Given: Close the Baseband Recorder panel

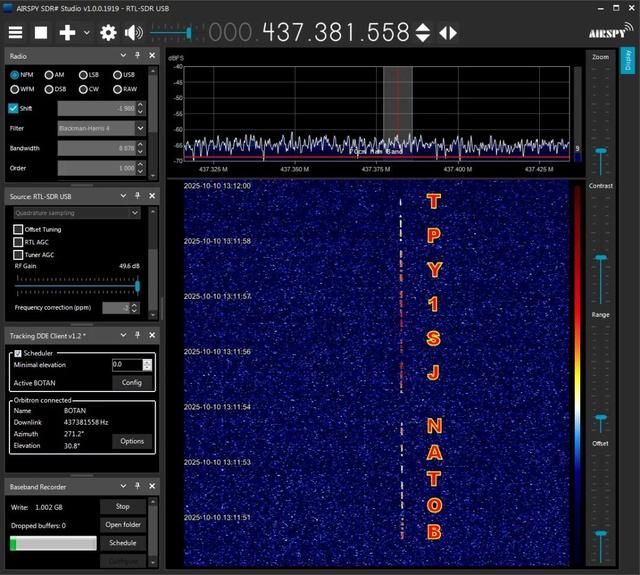Looking at the screenshot, I should [151, 486].
